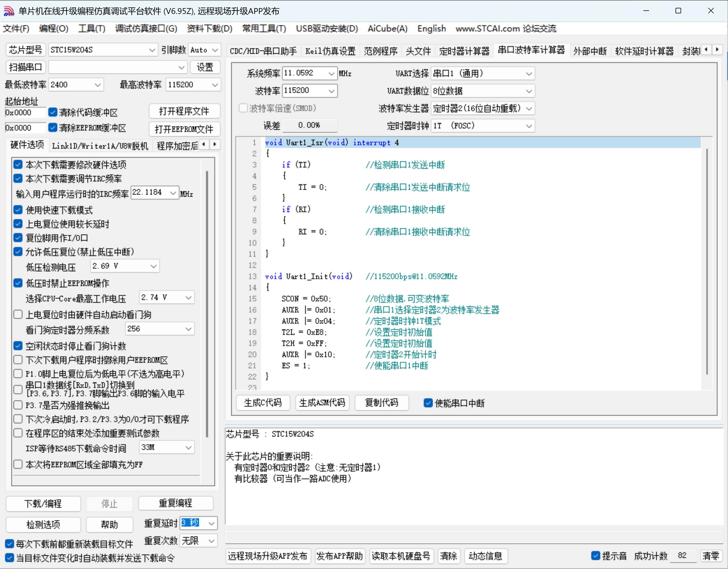The width and height of the screenshot is (728, 569).
Task: Expand 最低波特率 2400 dropdown
Action: [98, 85]
